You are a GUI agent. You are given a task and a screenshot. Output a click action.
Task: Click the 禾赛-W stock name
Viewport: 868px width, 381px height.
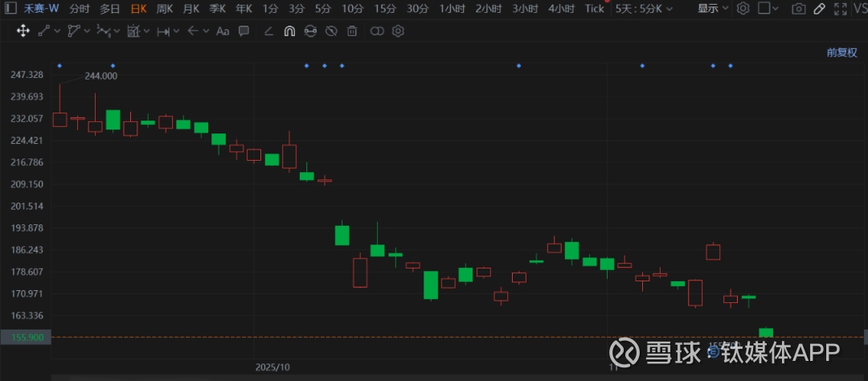tap(41, 8)
